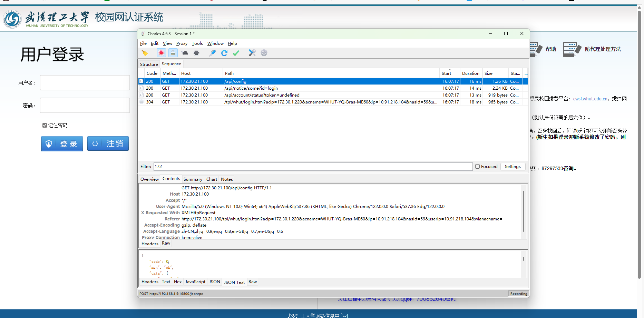Sort by the Duration column header
Viewport: 644px width, 318px height.
(471, 73)
